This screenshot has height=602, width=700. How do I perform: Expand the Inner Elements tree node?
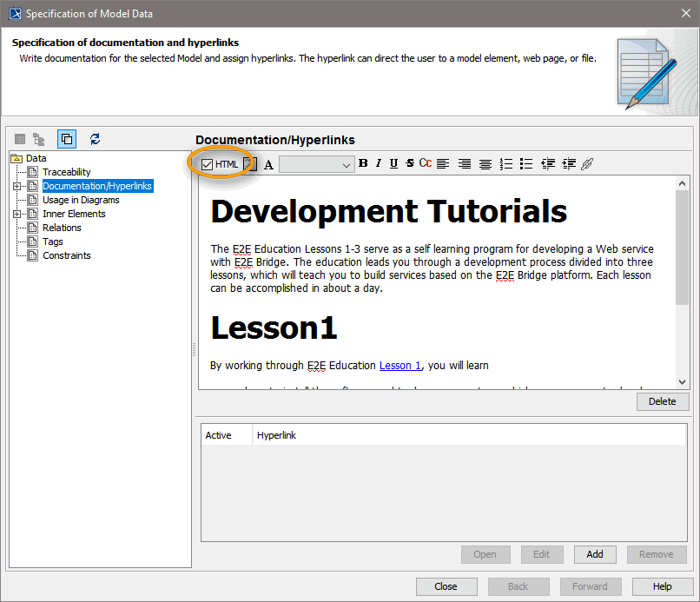pyautogui.click(x=18, y=213)
